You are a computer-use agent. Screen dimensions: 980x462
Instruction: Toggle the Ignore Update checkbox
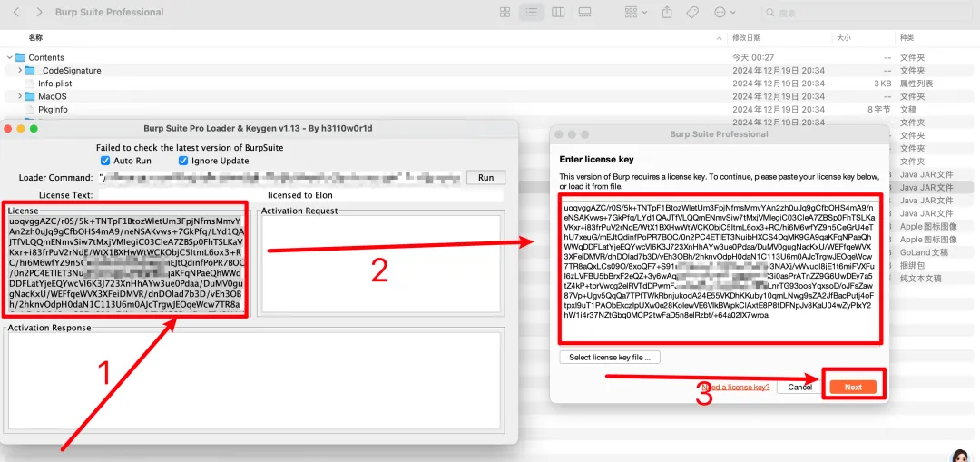click(183, 161)
